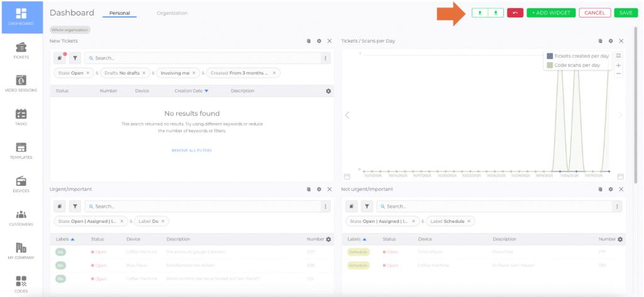Open settings of New Tickets widget

coord(319,41)
